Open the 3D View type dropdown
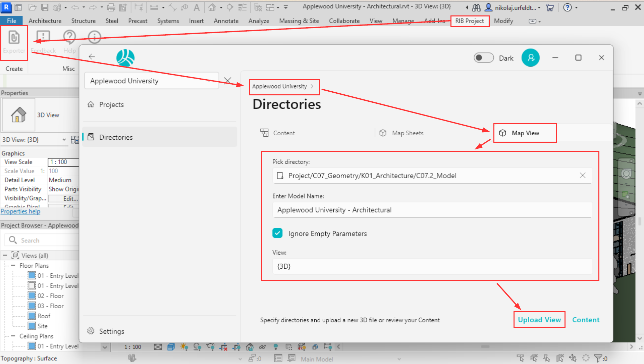 pos(64,140)
